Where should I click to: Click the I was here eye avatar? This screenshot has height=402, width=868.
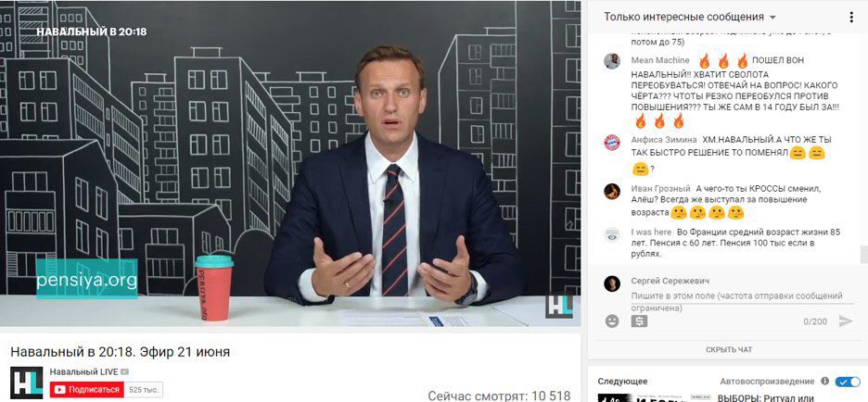coord(612,235)
